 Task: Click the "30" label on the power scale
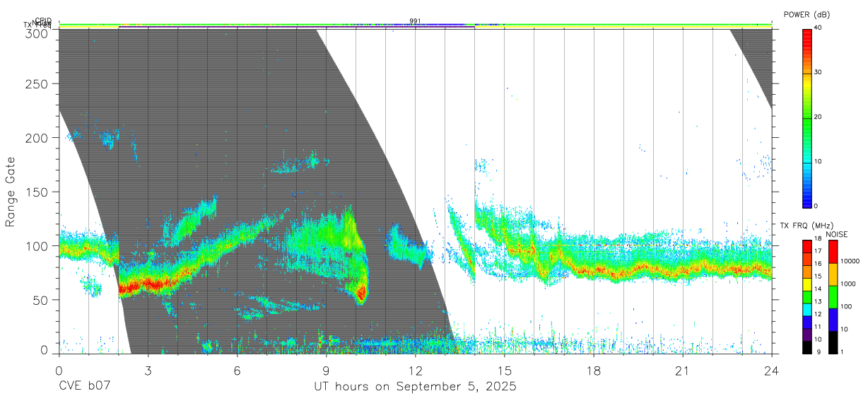(819, 72)
